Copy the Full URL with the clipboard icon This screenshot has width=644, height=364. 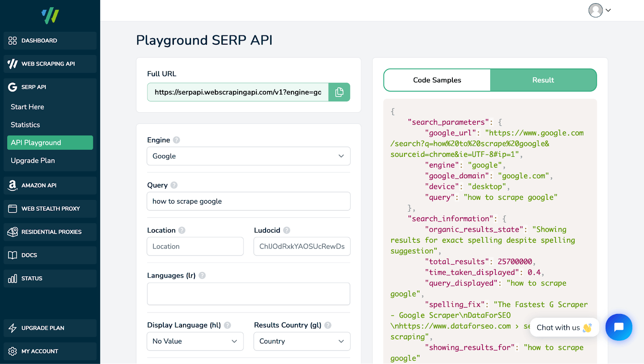339,92
